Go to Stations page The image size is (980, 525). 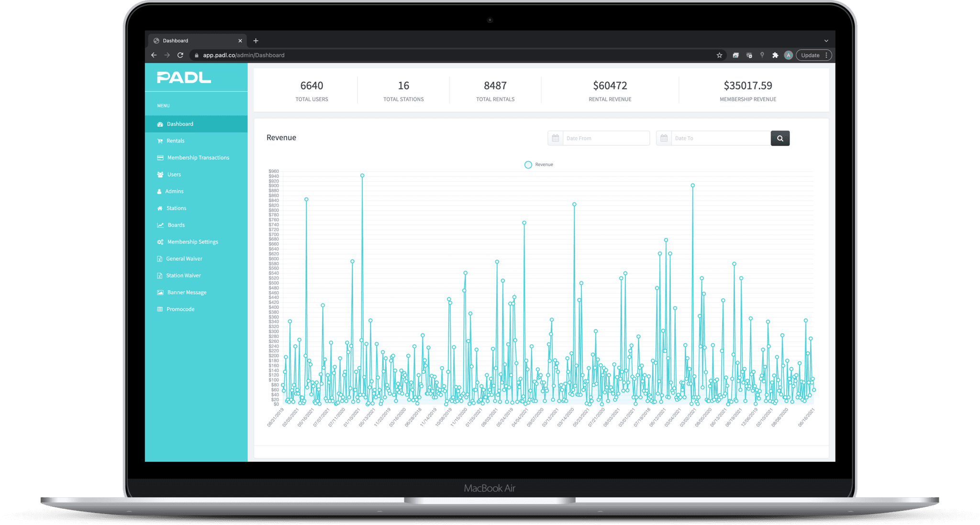tap(176, 208)
